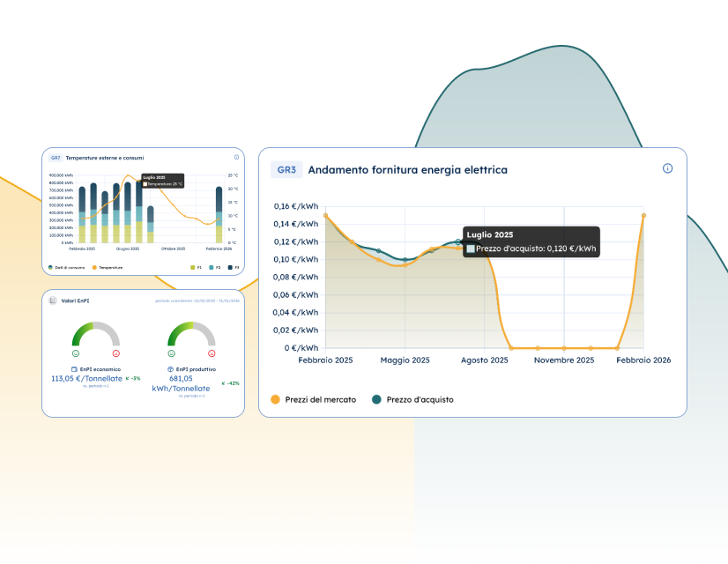Viewport: 728px width, 564px height.
Task: Click the EnPI economico wallet icon
Action: 74,369
